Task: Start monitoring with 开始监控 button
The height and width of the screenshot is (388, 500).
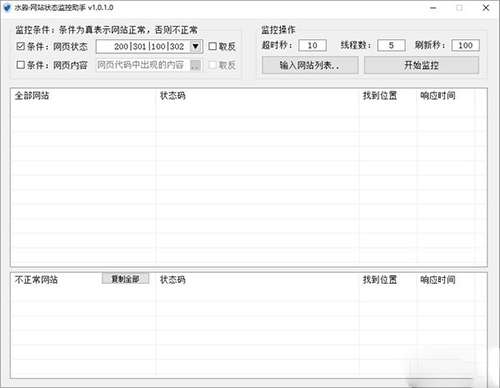Action: tap(421, 65)
